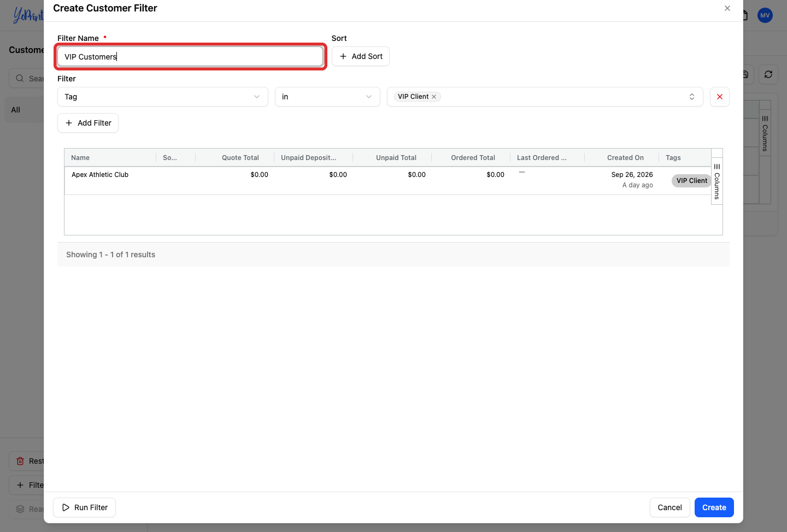Remove the Tag filter row with red X
Screen dimensions: 787x532
719,97
